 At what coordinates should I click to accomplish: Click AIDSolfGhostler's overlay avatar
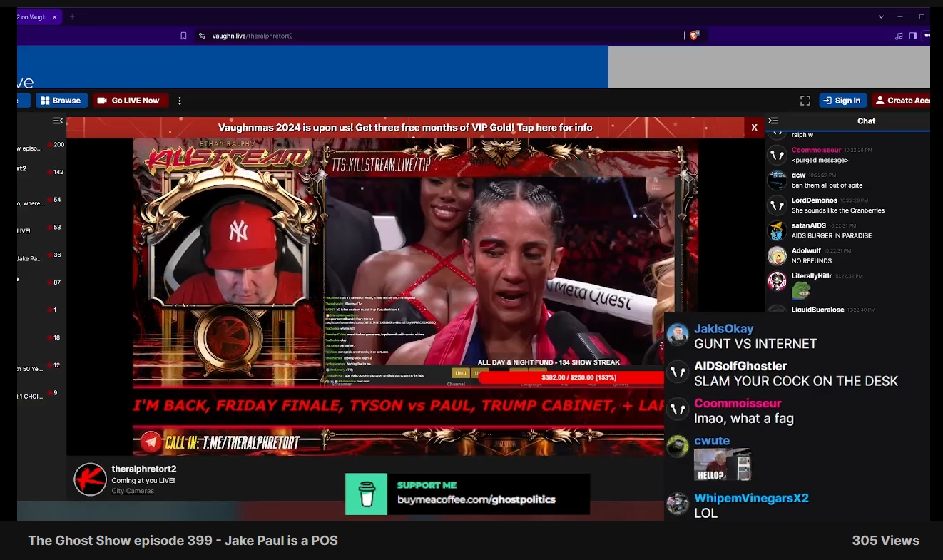point(678,372)
